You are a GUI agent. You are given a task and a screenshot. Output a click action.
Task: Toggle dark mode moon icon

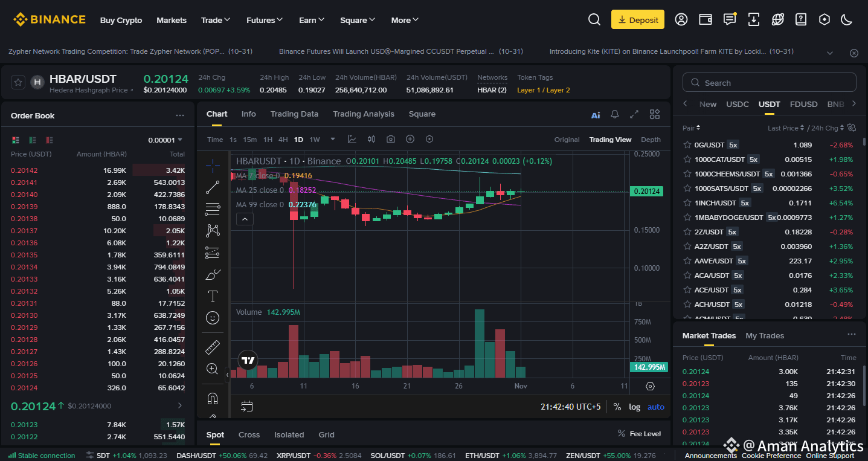[846, 19]
